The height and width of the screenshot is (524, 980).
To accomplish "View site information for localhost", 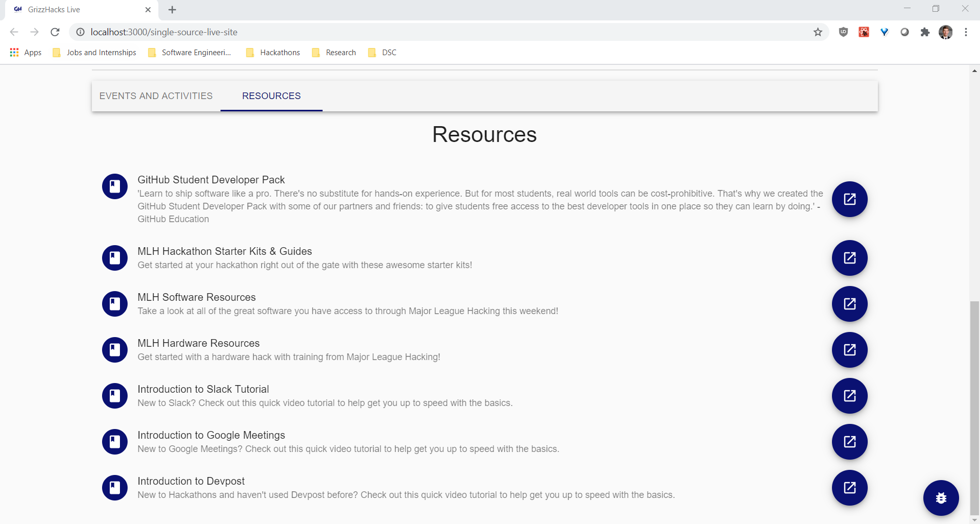I will [80, 32].
